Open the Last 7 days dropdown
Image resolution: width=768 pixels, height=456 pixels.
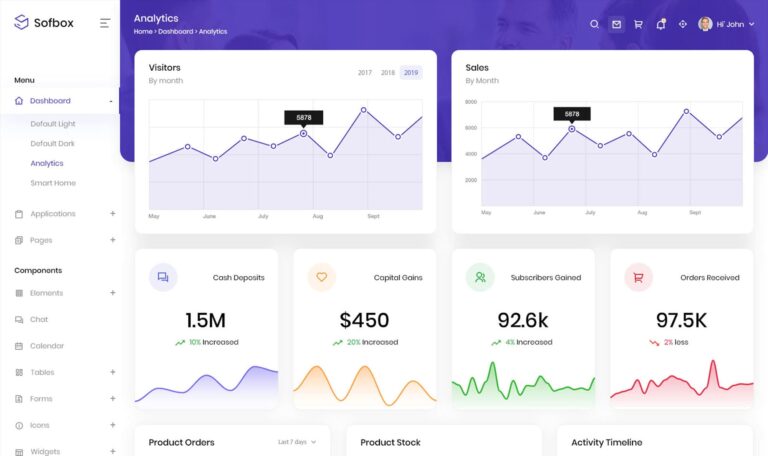pos(297,442)
